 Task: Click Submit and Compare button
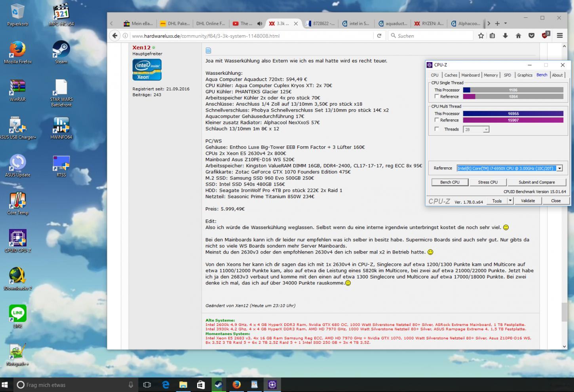[x=537, y=182]
